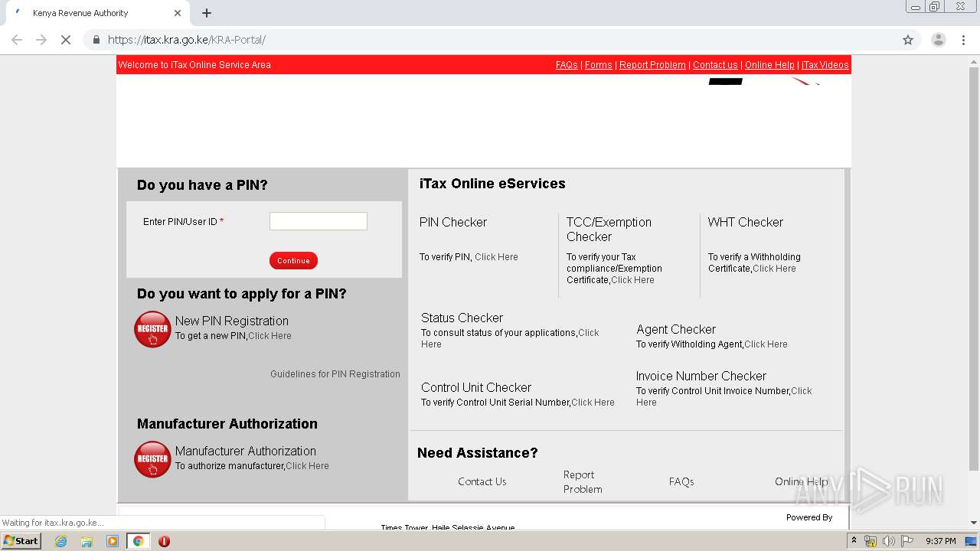Open iTax Videos link
The width and height of the screenshot is (980, 551).
coord(825,65)
